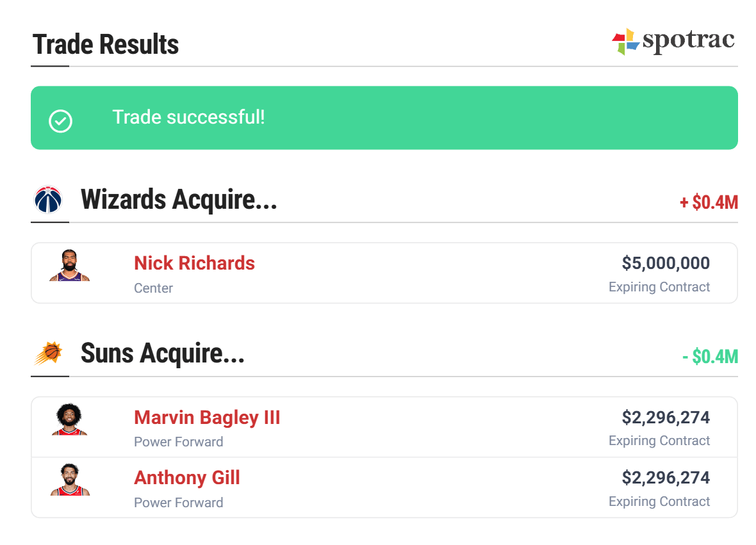Click the Spotrac logo
The width and height of the screenshot is (756, 545).
coord(673,42)
